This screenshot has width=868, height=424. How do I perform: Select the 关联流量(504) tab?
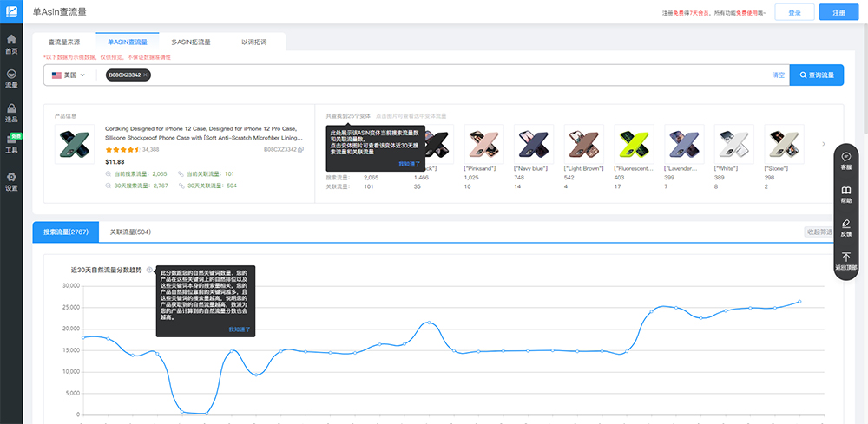(x=130, y=232)
